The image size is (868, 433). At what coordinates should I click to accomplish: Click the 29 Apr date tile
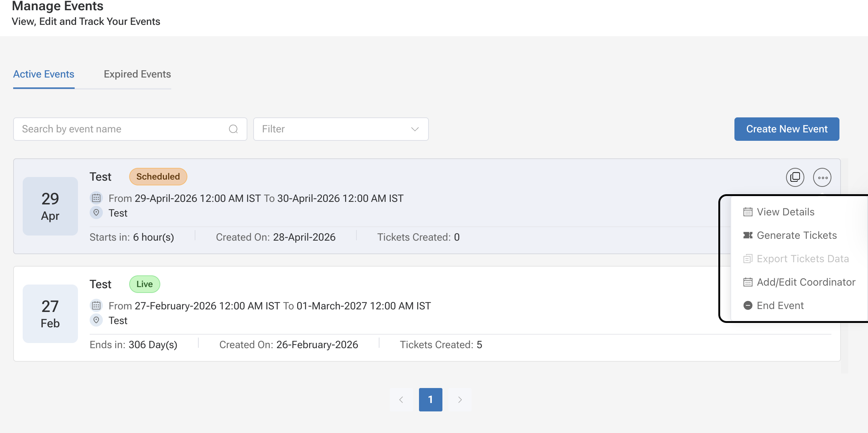coord(50,206)
